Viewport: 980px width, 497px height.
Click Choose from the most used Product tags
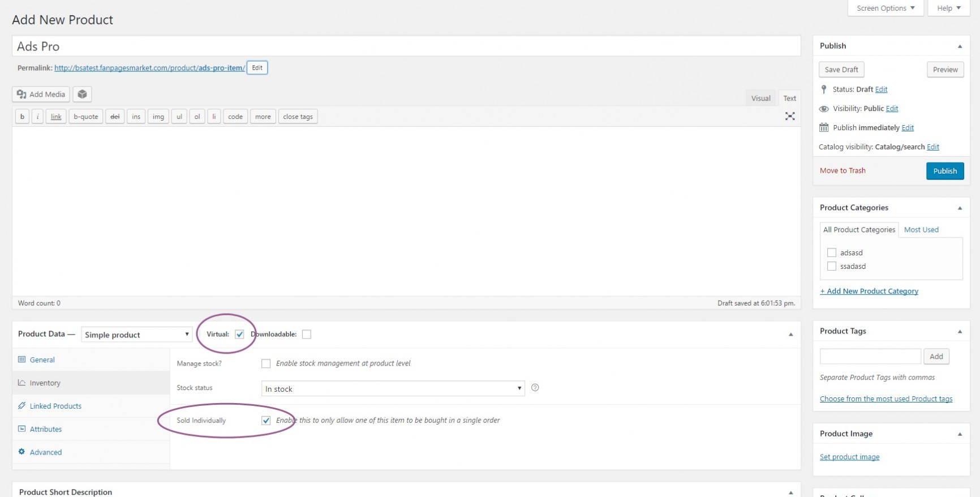click(886, 399)
